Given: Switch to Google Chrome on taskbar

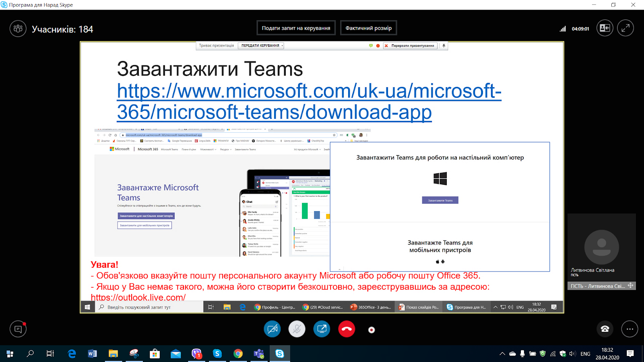Looking at the screenshot, I should pos(238,354).
